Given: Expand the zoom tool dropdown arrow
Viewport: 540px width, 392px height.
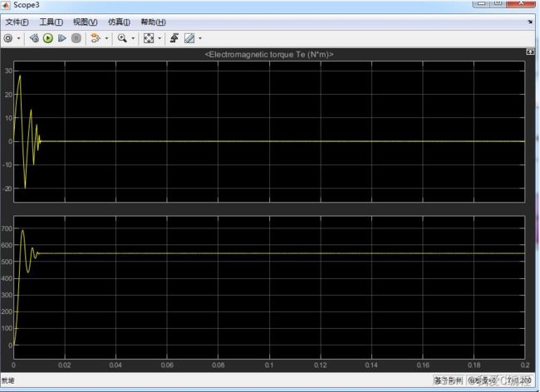Looking at the screenshot, I should coord(133,38).
